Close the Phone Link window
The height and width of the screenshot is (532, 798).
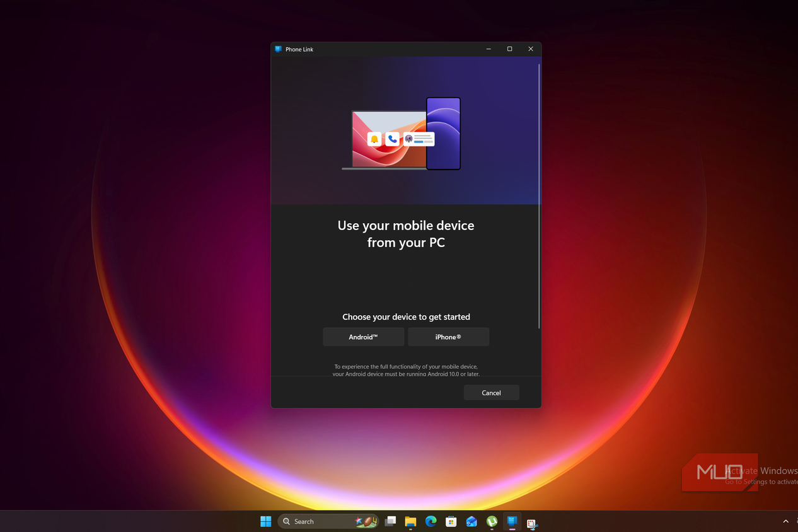pos(531,49)
